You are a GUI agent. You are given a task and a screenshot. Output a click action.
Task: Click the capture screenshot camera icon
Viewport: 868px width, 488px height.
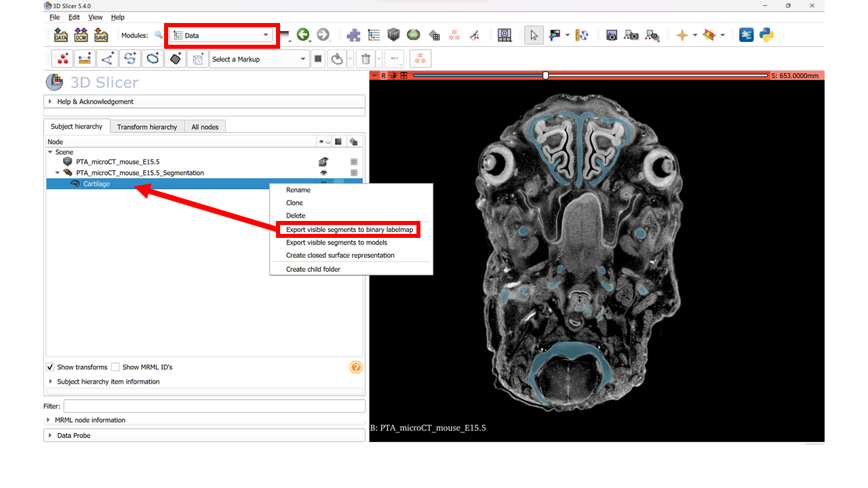(612, 35)
